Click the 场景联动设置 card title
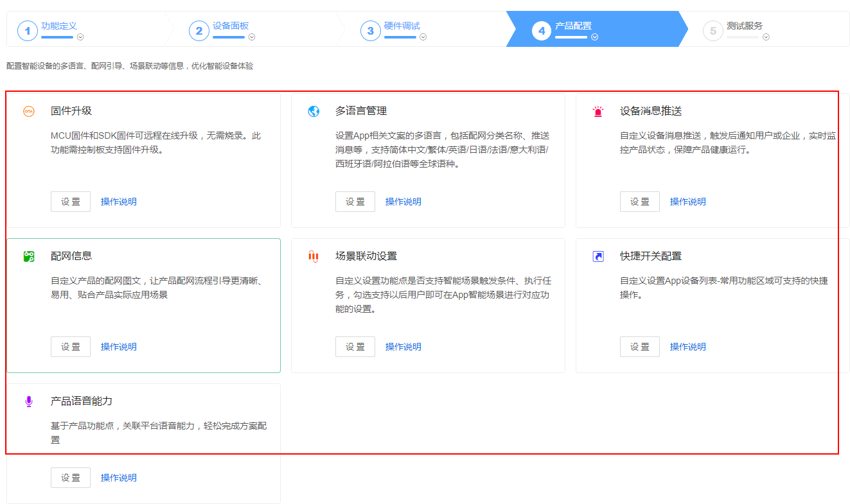The height and width of the screenshot is (504, 850). click(x=366, y=256)
